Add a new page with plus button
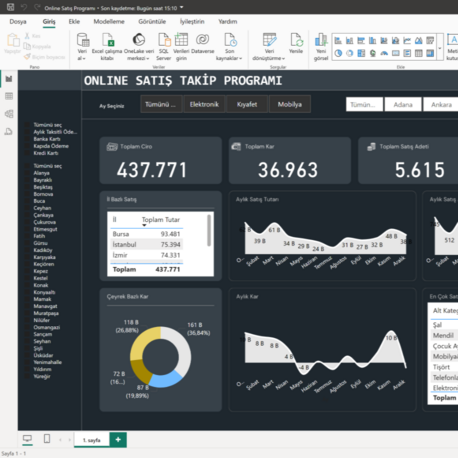This screenshot has width=458, height=458. coord(118,440)
